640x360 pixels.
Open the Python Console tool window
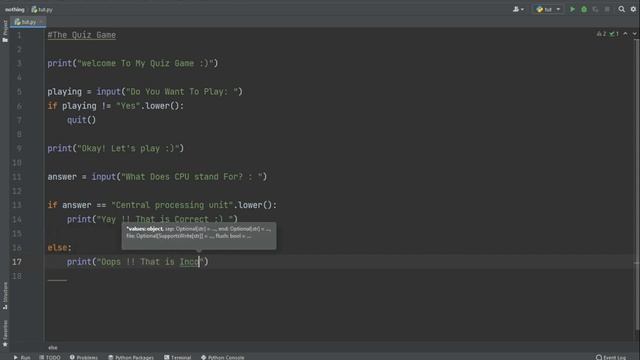[x=222, y=357]
